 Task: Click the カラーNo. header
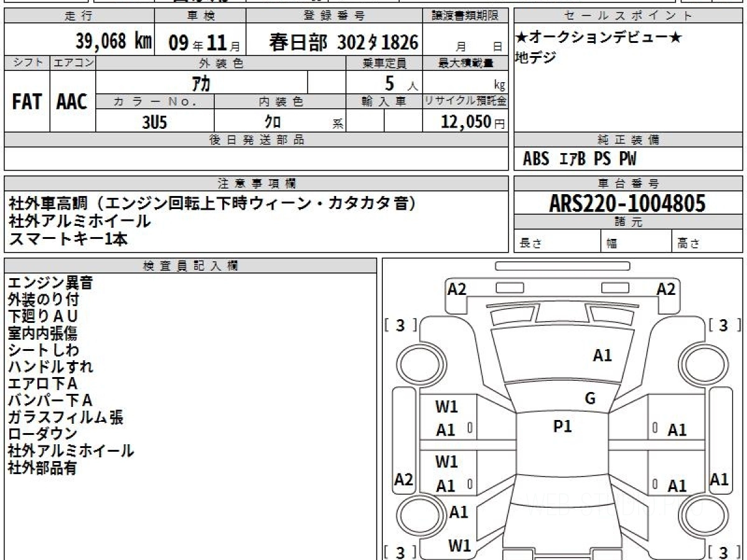155,101
